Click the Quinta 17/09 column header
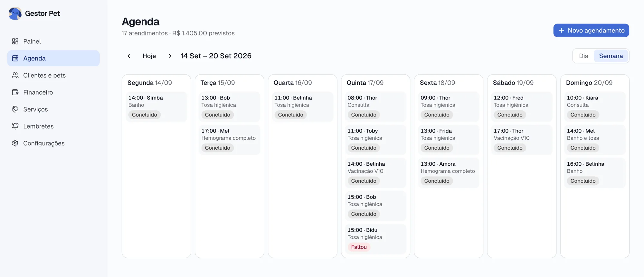This screenshot has width=644, height=277. pyautogui.click(x=365, y=83)
